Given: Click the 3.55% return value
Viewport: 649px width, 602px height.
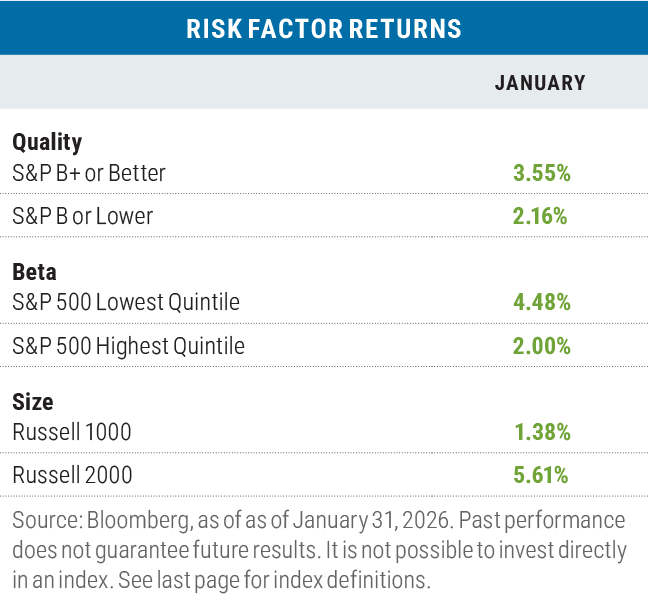Looking at the screenshot, I should [541, 173].
